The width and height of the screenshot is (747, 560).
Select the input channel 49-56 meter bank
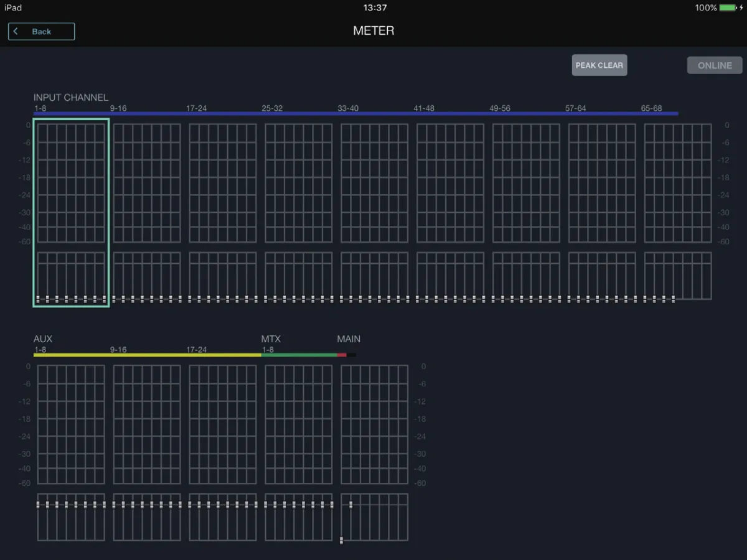pyautogui.click(x=527, y=212)
